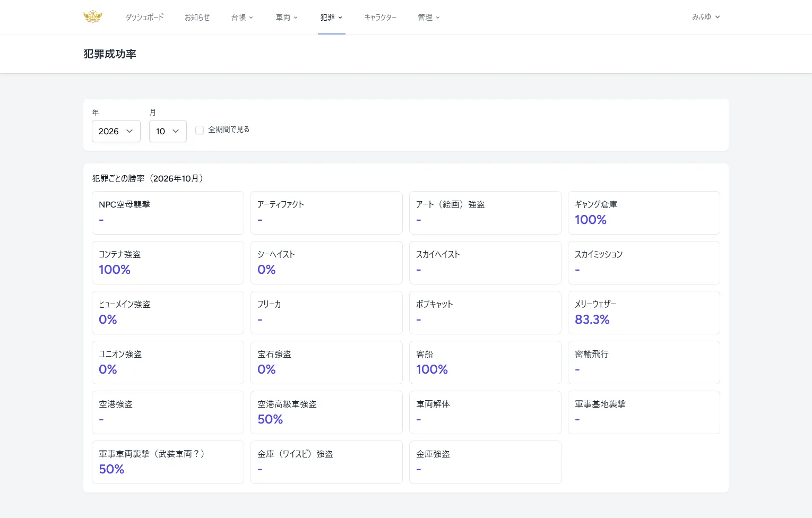This screenshot has height=518, width=812.
Task: Select the 宝石強盗 0% card
Action: (326, 362)
